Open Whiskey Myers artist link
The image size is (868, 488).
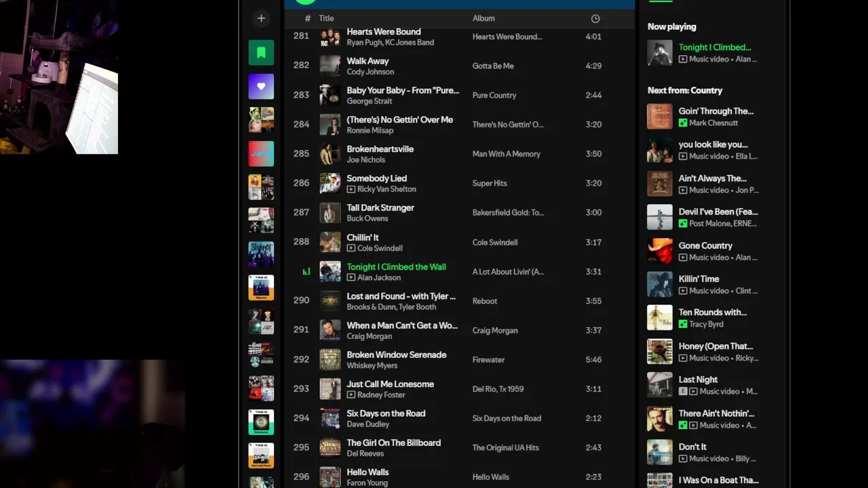(x=372, y=365)
